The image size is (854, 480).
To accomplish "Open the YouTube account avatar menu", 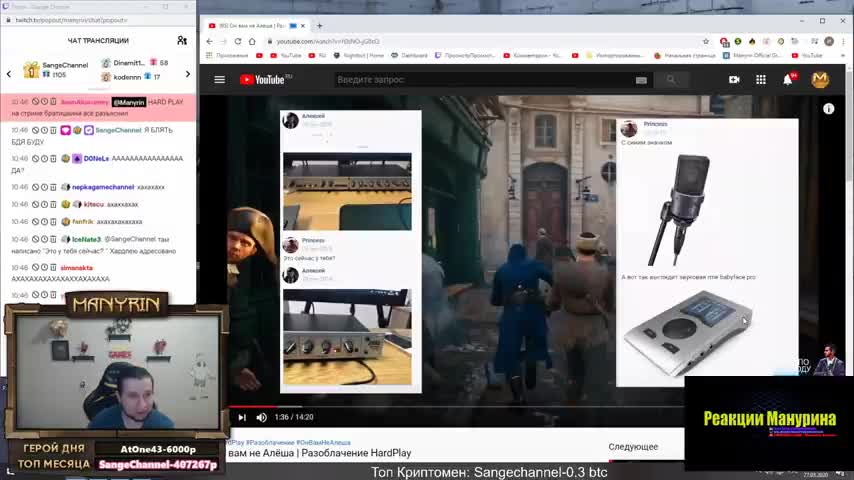I will pyautogui.click(x=820, y=80).
